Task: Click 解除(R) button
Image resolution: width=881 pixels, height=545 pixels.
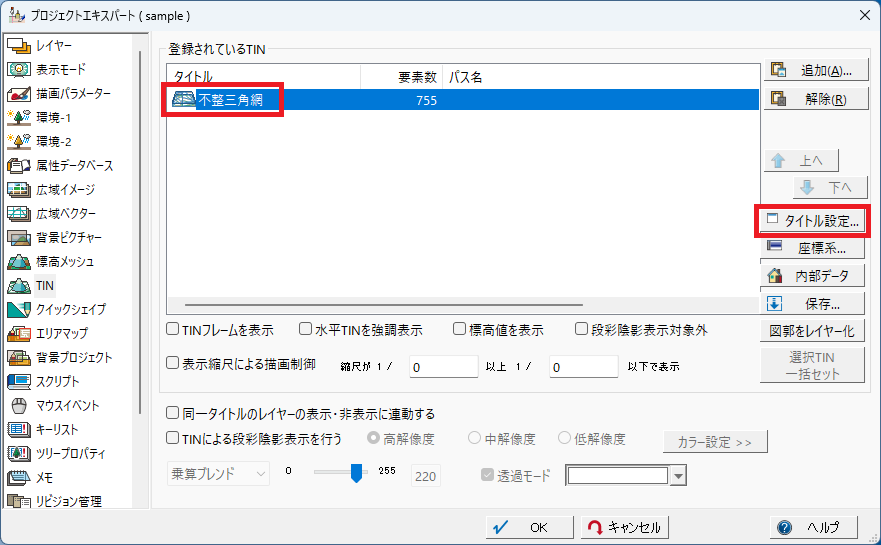Action: coord(816,99)
